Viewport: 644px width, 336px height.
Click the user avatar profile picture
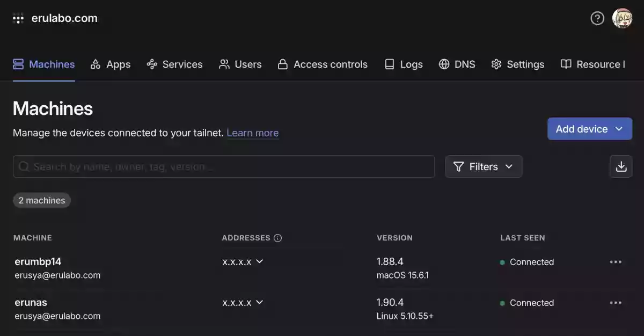(x=622, y=18)
